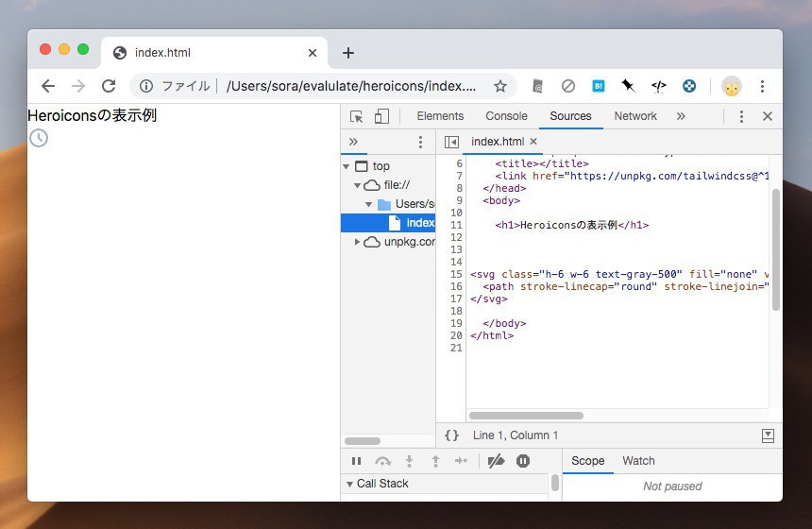Viewport: 812px width, 529px height.
Task: Collapse the top frame tree node
Action: (x=347, y=166)
